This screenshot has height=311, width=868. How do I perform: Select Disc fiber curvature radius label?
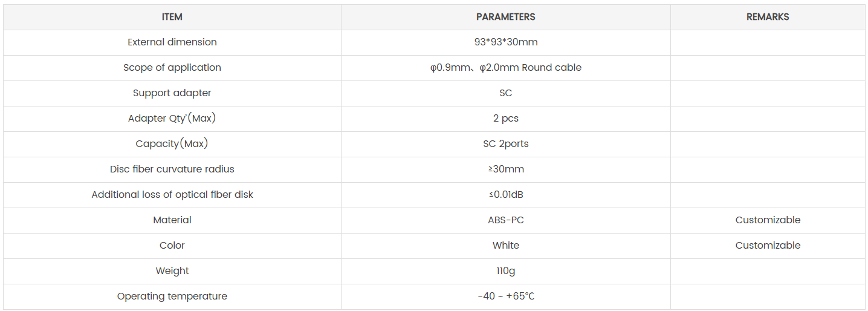tap(172, 169)
